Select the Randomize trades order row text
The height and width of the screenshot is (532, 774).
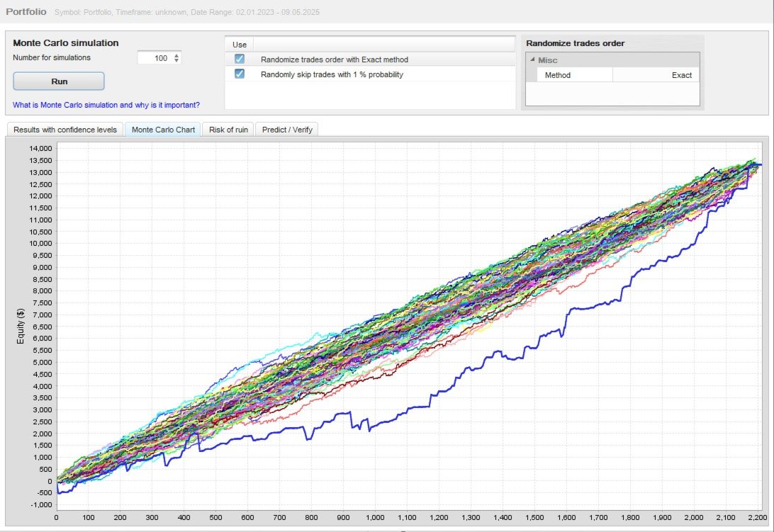334,60
